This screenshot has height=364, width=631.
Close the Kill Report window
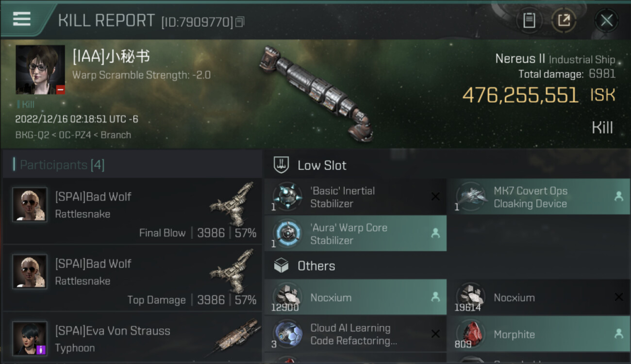[x=606, y=20]
